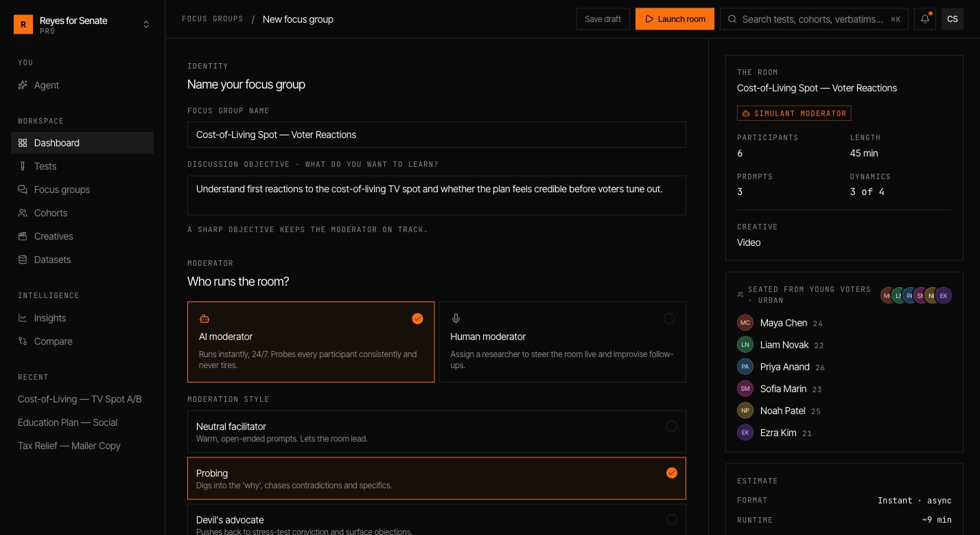The image size is (980, 535).
Task: Click the Focus groups chat icon
Action: click(x=23, y=190)
